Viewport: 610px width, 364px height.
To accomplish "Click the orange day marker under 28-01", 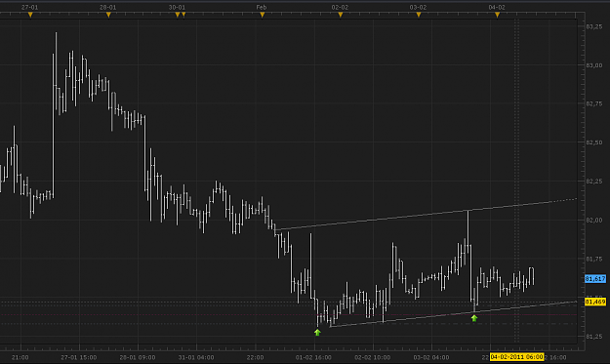I will (108, 15).
